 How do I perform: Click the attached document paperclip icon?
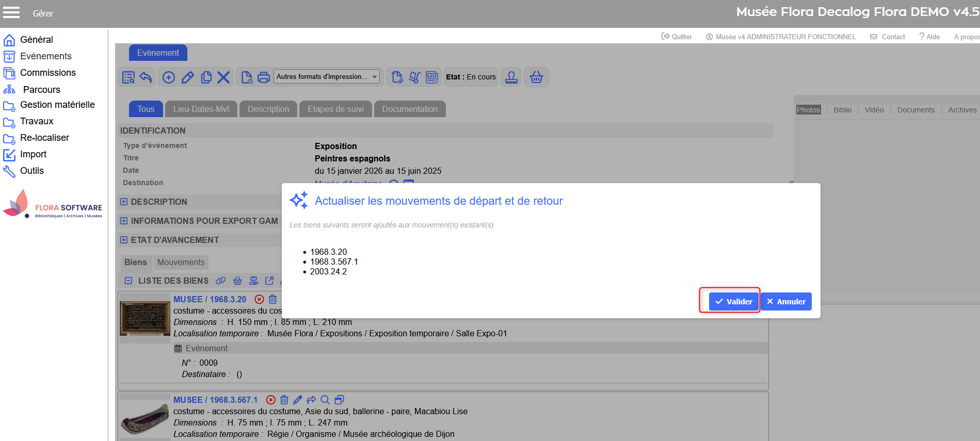(397, 77)
